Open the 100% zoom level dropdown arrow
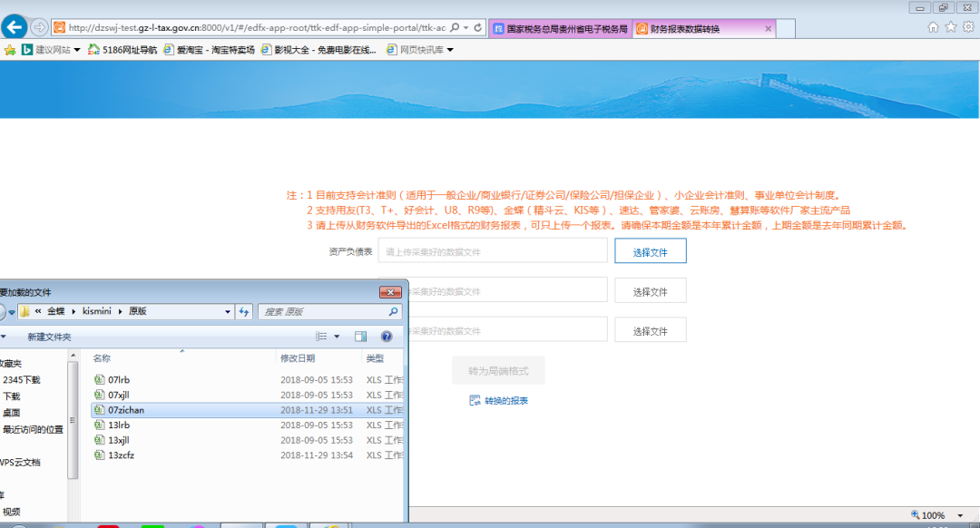Image resolution: width=980 pixels, height=528 pixels. click(x=960, y=515)
